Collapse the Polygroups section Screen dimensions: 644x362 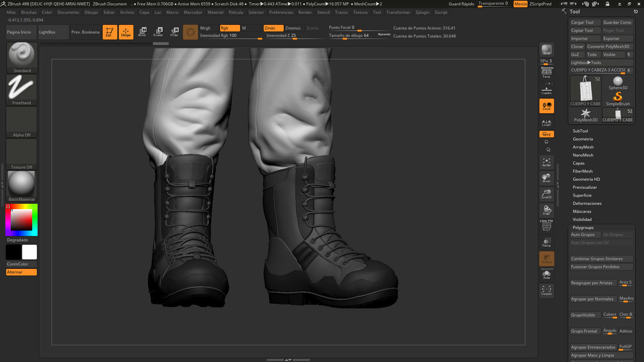point(583,228)
